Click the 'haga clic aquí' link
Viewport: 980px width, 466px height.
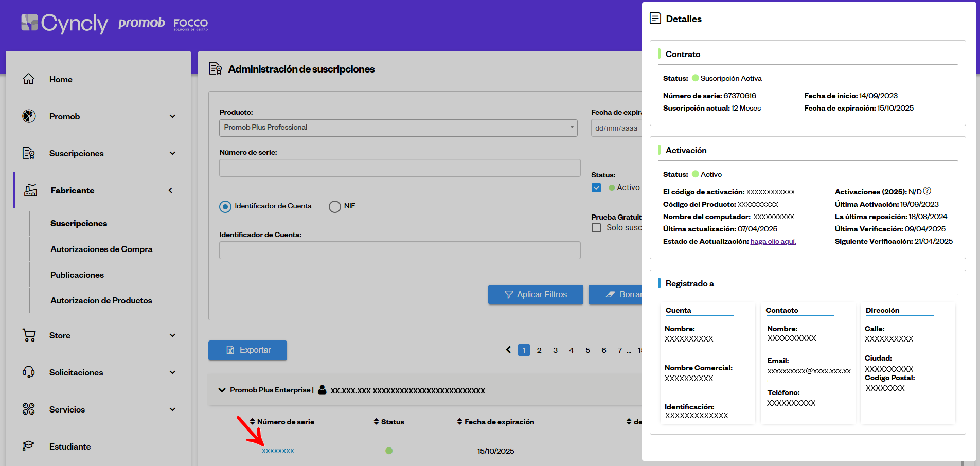773,241
